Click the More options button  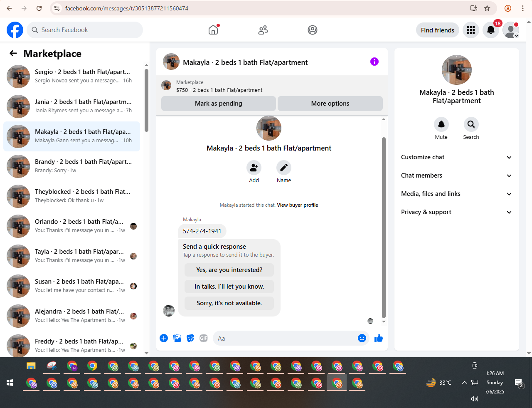330,104
